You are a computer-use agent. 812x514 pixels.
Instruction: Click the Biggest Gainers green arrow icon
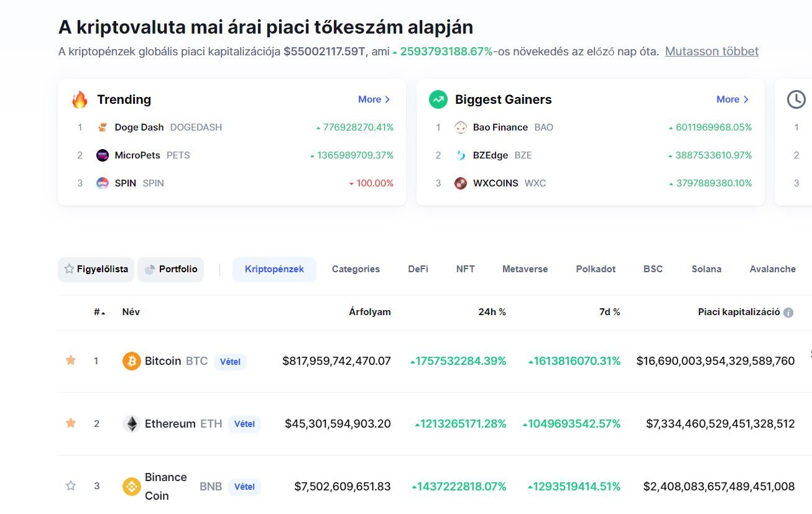tap(438, 99)
